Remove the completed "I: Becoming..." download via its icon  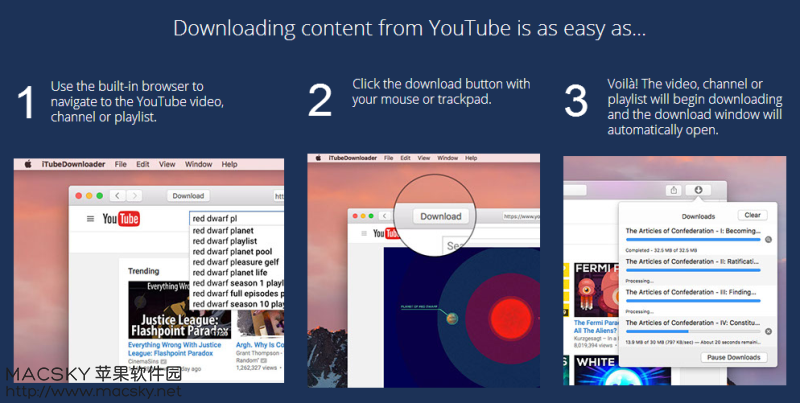tap(768, 239)
